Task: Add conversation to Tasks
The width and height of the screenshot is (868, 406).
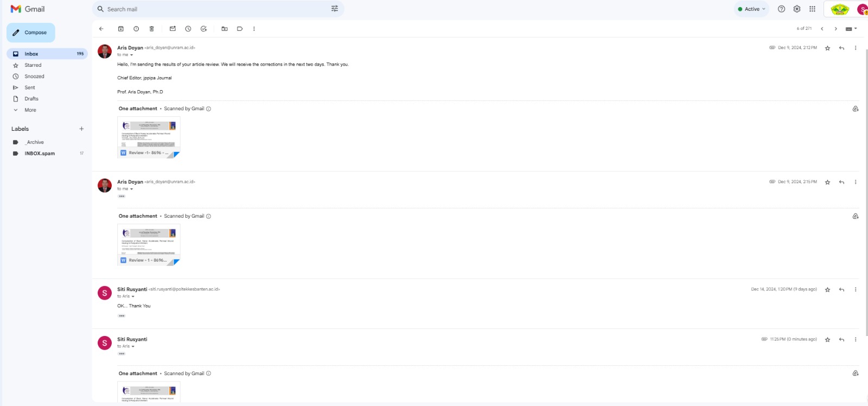Action: 203,29
